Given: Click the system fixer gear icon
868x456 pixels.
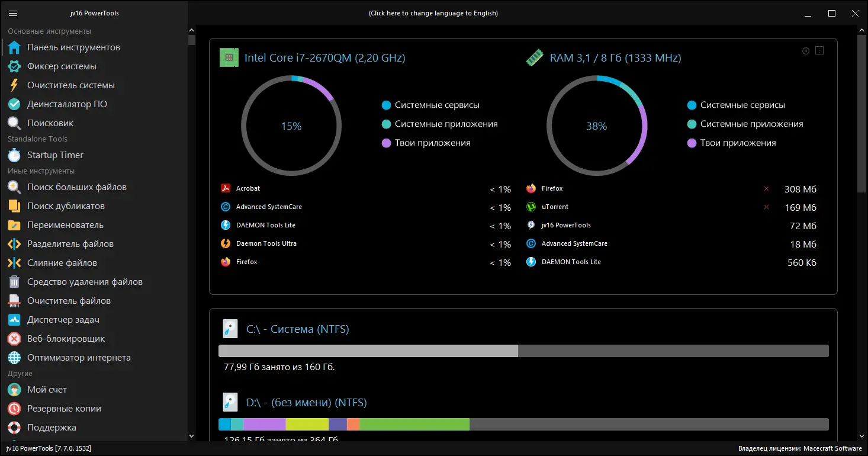Looking at the screenshot, I should (14, 66).
